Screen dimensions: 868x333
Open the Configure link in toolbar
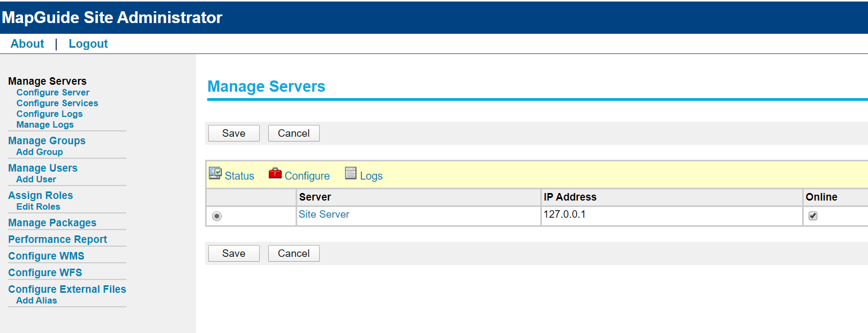click(307, 176)
